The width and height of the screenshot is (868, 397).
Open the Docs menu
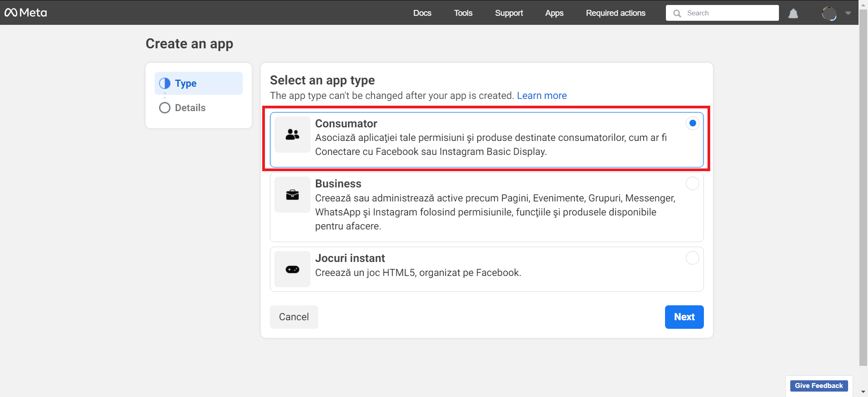(x=422, y=13)
